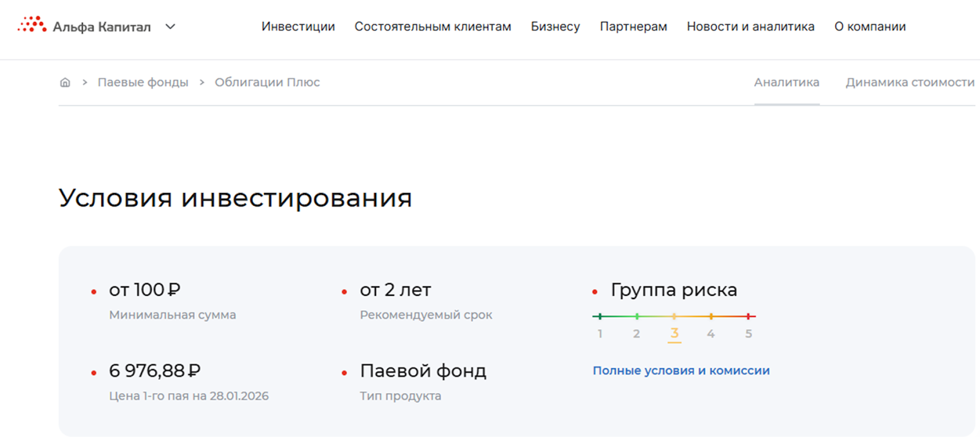Switch to the Аналитика tab
This screenshot has width=980, height=437.
[x=786, y=82]
